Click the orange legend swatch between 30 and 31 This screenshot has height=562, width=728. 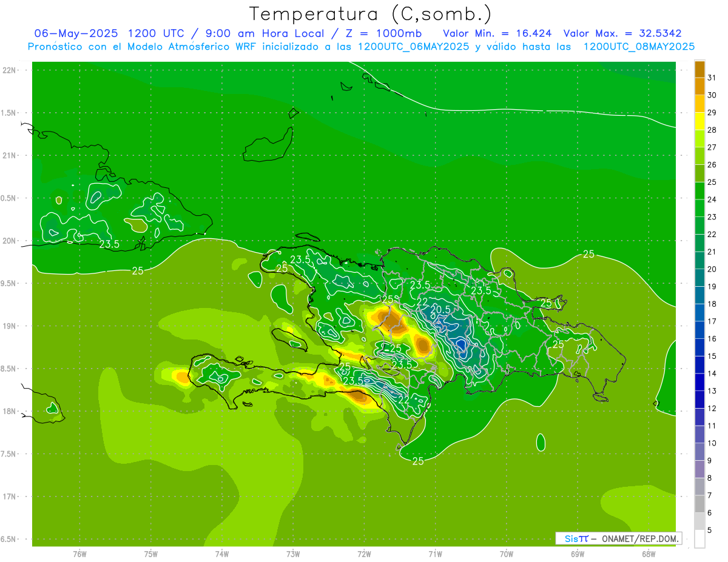(699, 87)
